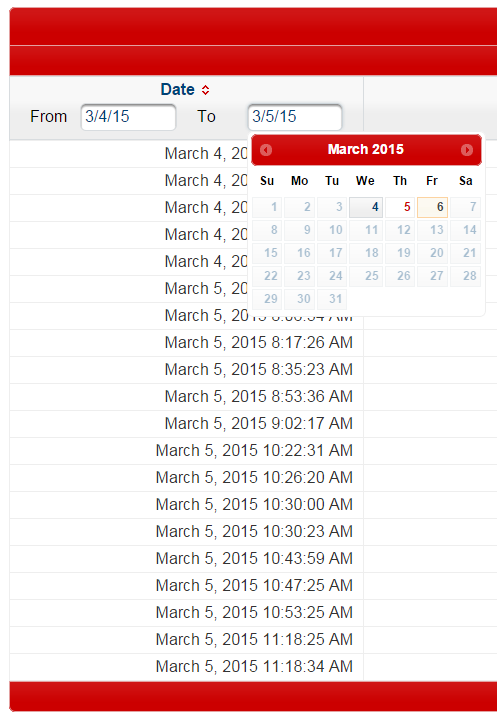Select row March 5, 2015 11:18:34 AM
The image size is (497, 713).
(x=254, y=667)
